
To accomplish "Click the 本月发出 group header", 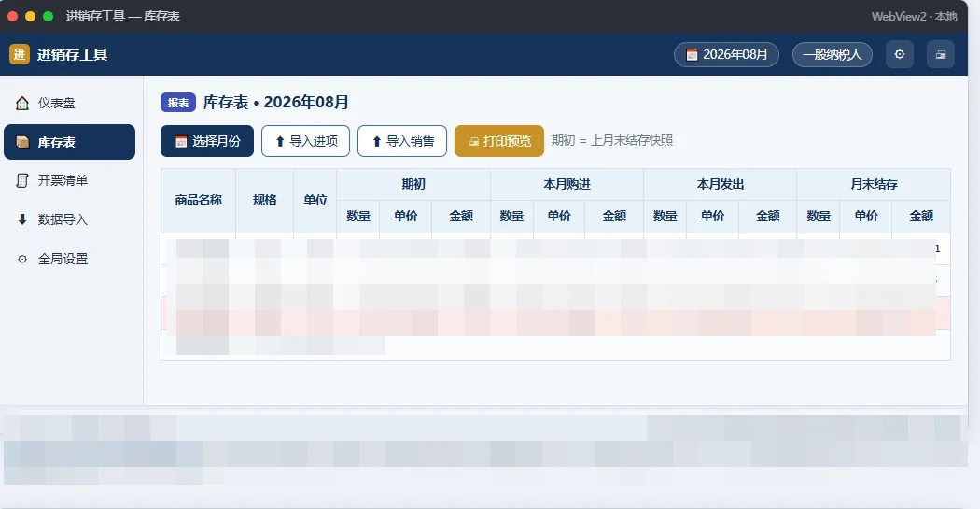I will [x=720, y=185].
